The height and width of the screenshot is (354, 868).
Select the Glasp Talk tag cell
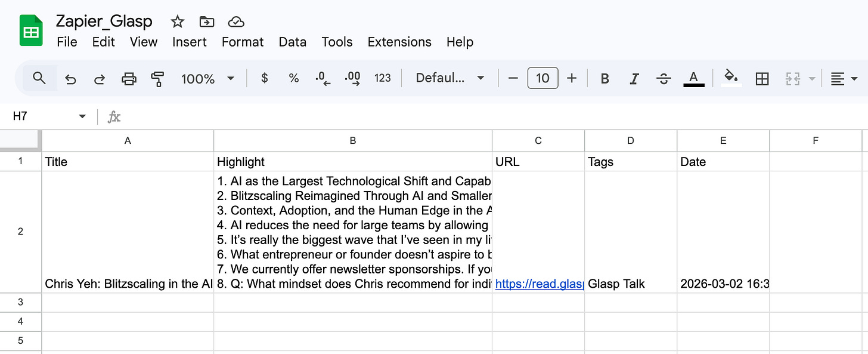click(x=631, y=232)
